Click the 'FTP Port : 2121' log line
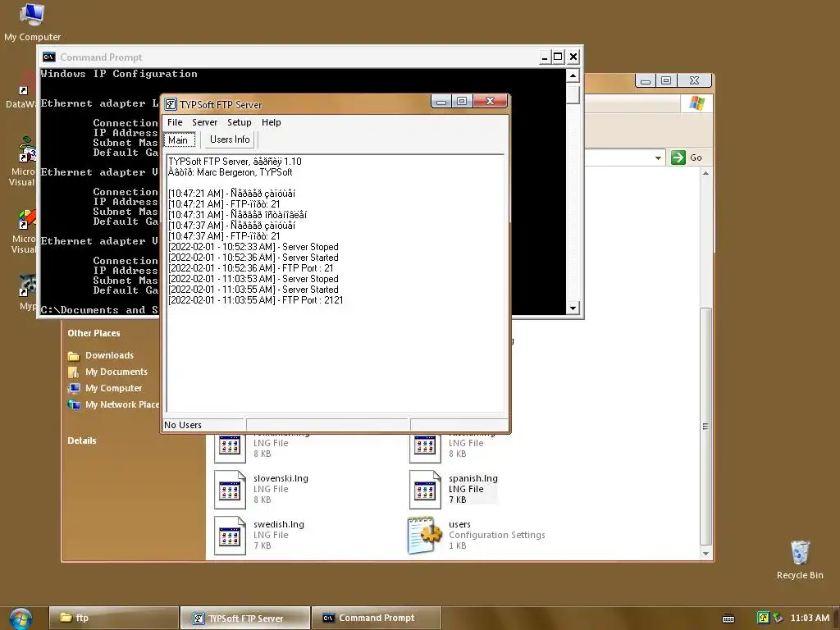The image size is (840, 630). (x=256, y=300)
